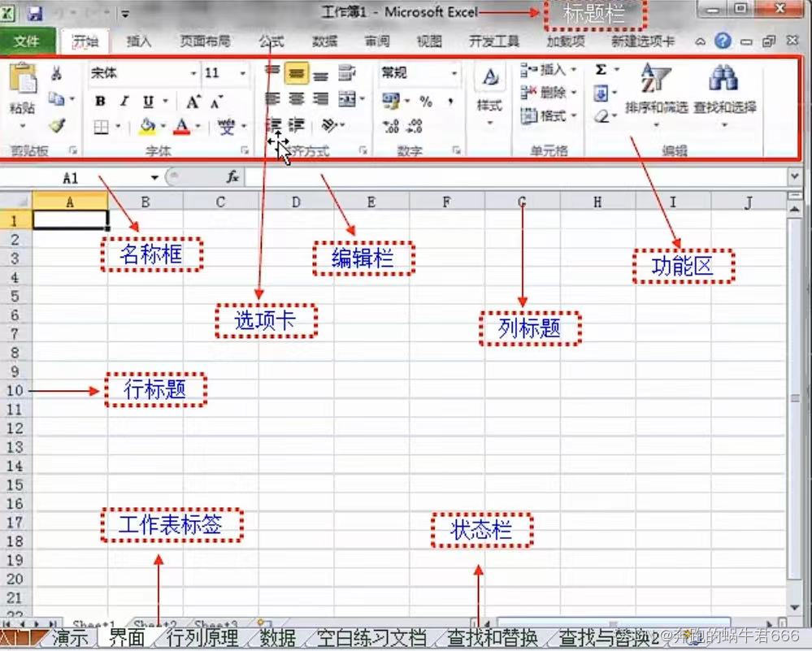812x651 pixels.
Task: Apply percent style to the cell
Action: coord(426,101)
